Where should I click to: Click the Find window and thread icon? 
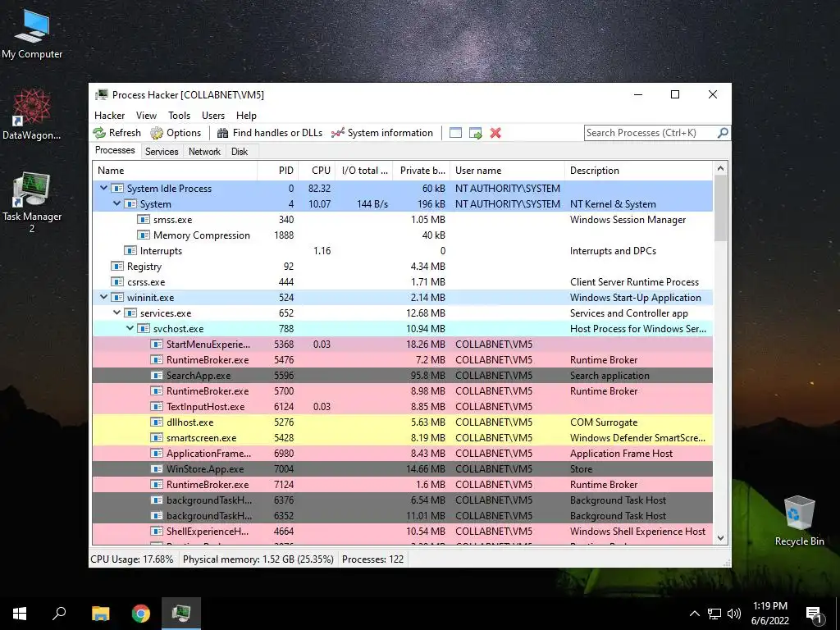click(x=475, y=133)
